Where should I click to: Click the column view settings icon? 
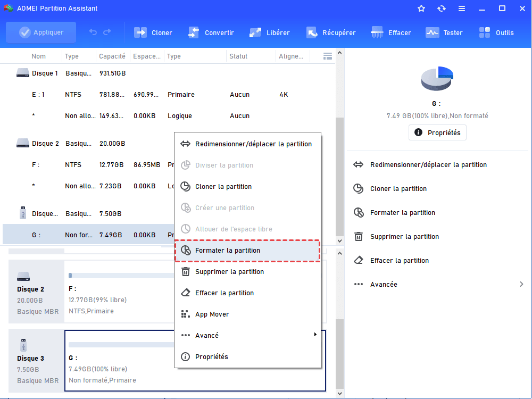point(327,56)
